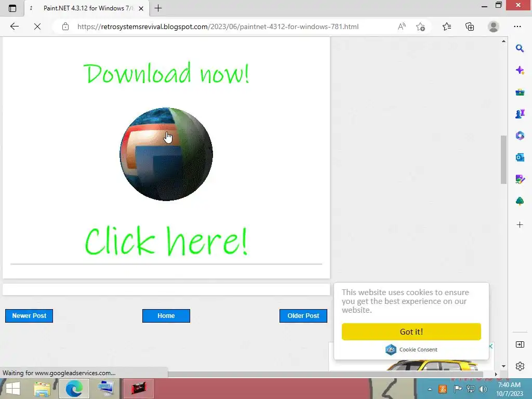Add this page to favorites

[421, 26]
